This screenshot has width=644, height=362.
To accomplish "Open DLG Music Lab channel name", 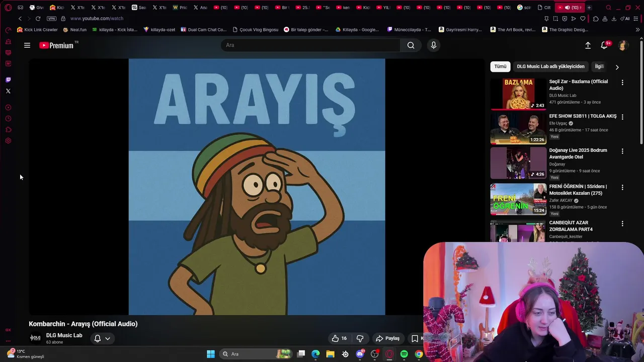I will pyautogui.click(x=64, y=335).
